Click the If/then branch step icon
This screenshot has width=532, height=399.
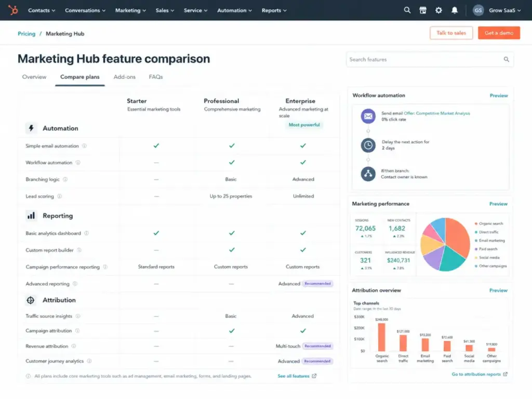(368, 174)
